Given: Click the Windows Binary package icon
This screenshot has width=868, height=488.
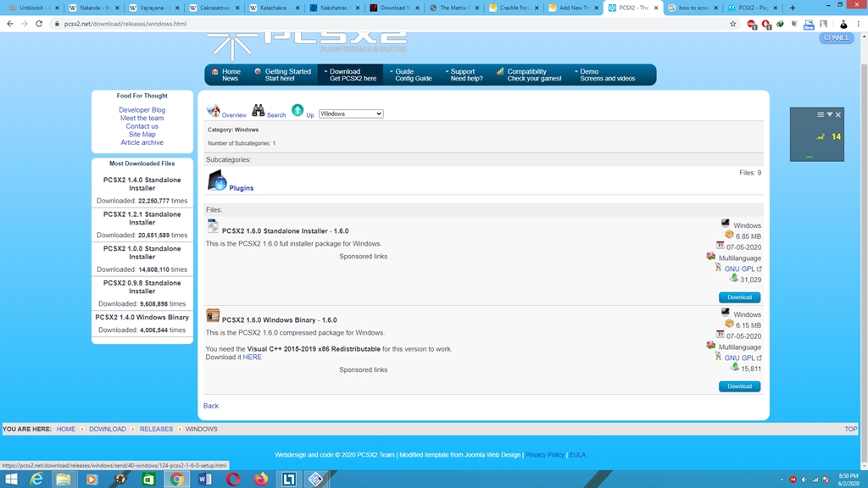Looking at the screenshot, I should point(213,315).
